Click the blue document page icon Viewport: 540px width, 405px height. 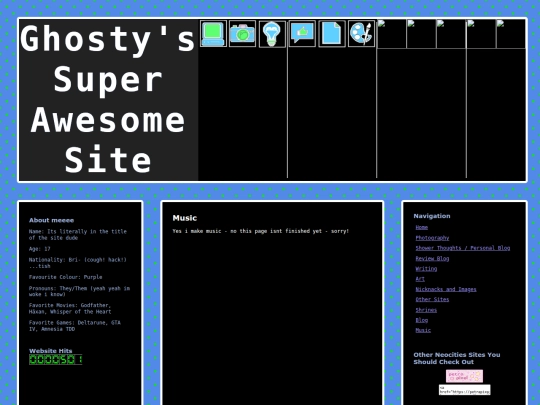[332, 34]
